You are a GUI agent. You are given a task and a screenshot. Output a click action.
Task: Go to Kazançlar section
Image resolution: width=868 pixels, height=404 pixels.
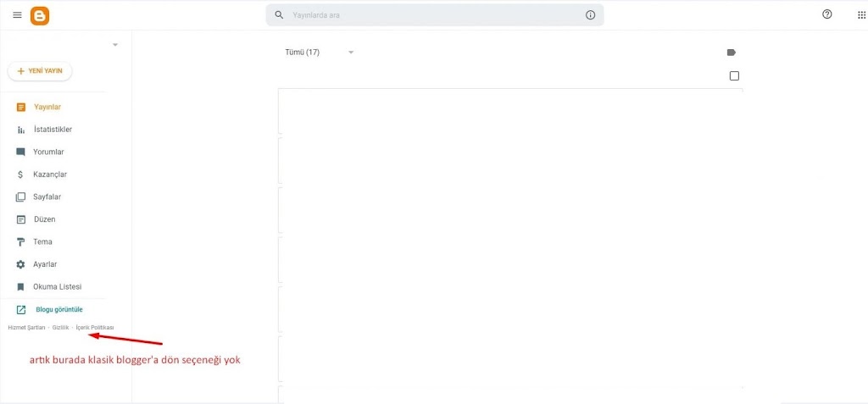click(50, 174)
